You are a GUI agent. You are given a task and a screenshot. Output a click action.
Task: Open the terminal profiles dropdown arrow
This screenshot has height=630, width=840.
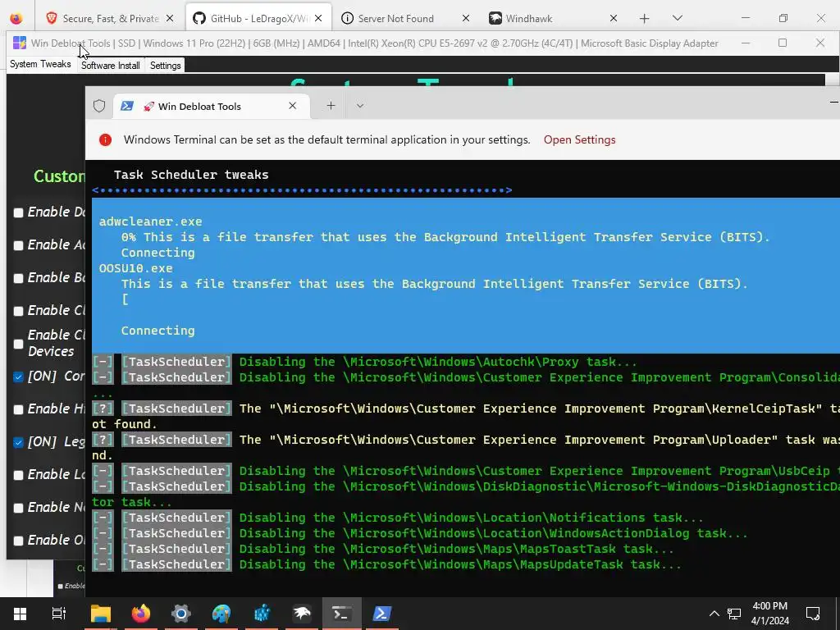(360, 106)
